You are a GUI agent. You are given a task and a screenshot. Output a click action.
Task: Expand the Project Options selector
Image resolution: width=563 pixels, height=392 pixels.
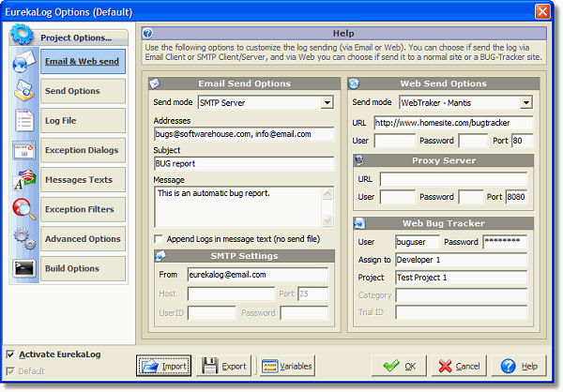pyautogui.click(x=68, y=38)
